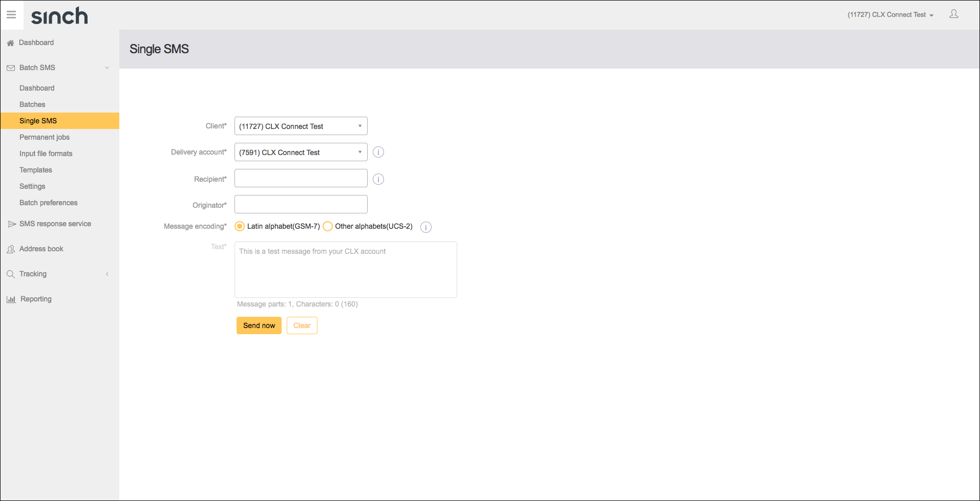Click the Send now button
980x501 pixels.
click(x=259, y=325)
